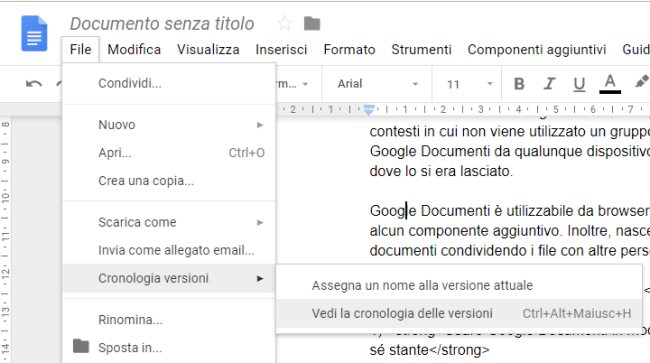This screenshot has height=363, width=650.
Task: Toggle italic formatting
Action: pyautogui.click(x=549, y=84)
